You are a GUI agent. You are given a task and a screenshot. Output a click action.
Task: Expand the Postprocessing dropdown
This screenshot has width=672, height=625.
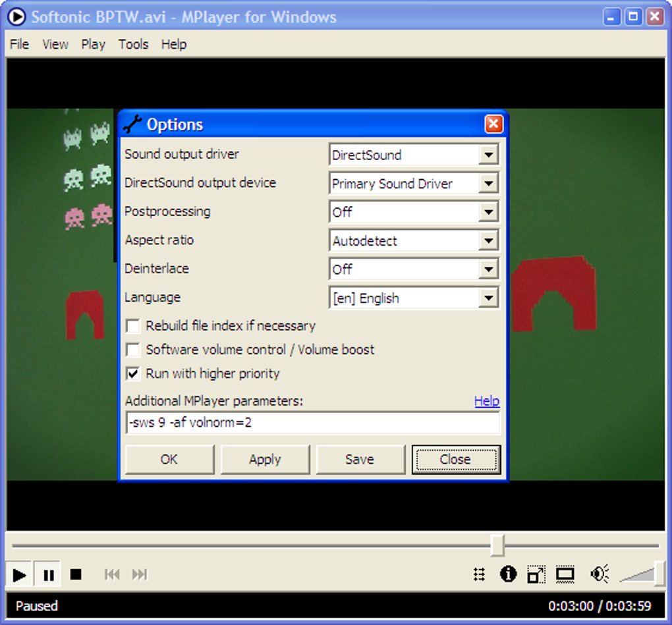[x=489, y=212]
